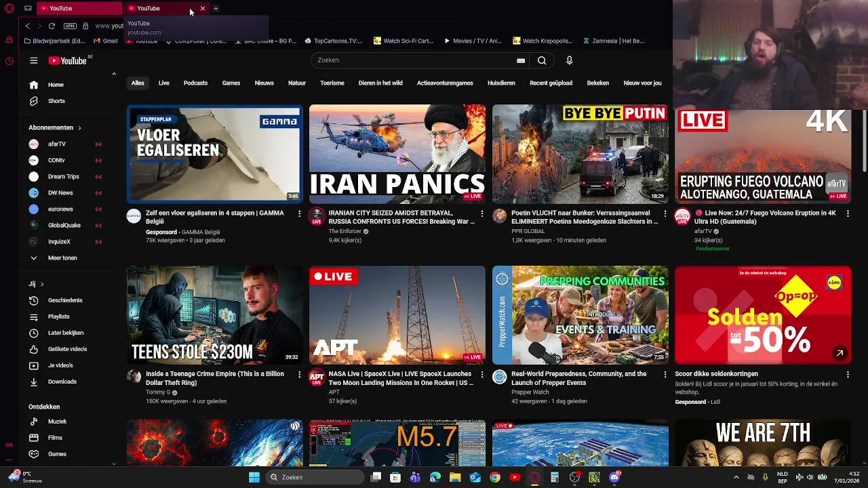
Task: Open Later bekijken in the sidebar
Action: (x=66, y=333)
